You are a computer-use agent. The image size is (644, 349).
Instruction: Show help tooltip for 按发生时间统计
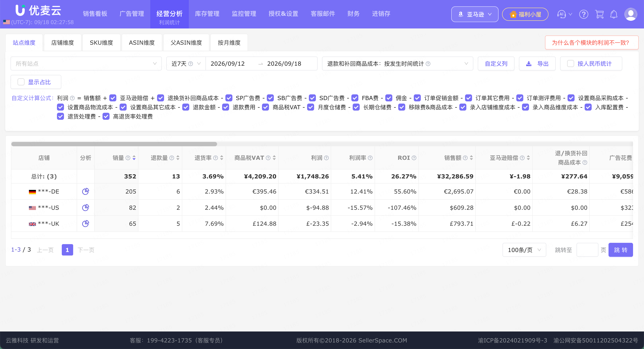(428, 64)
